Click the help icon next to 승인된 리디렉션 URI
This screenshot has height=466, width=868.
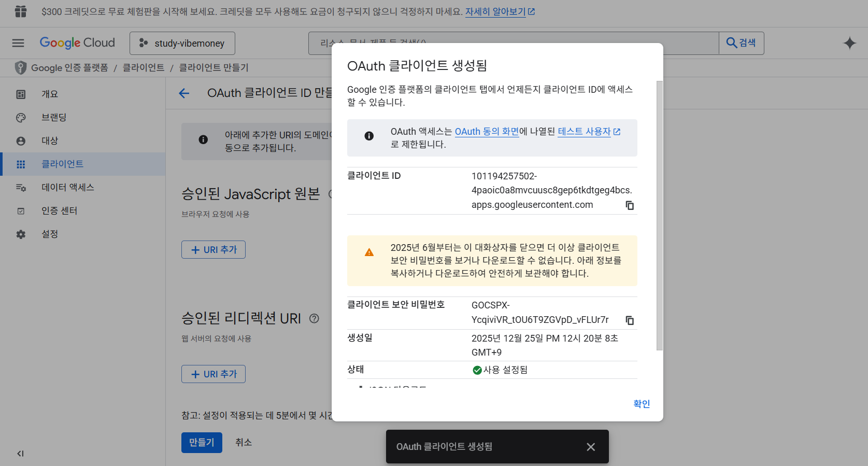(x=314, y=318)
